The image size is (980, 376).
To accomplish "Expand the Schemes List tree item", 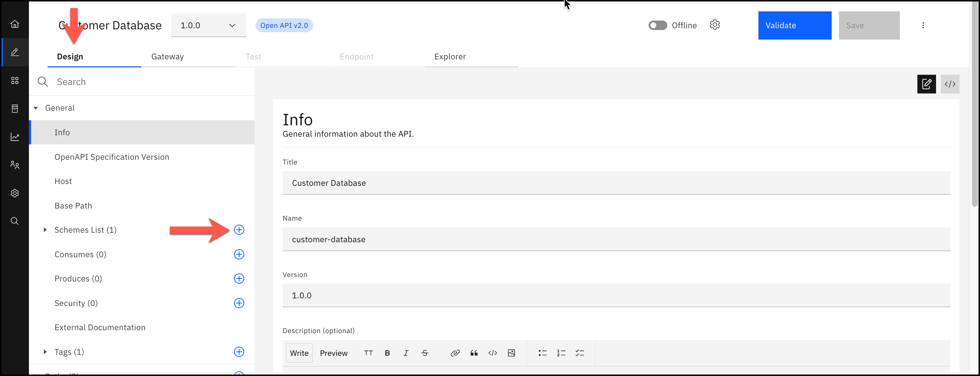I will pyautogui.click(x=45, y=230).
